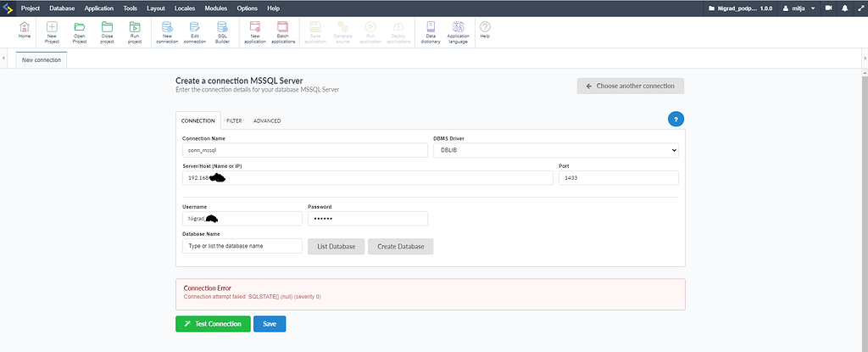
Task: Open the SQL Builder tool
Action: point(222,31)
